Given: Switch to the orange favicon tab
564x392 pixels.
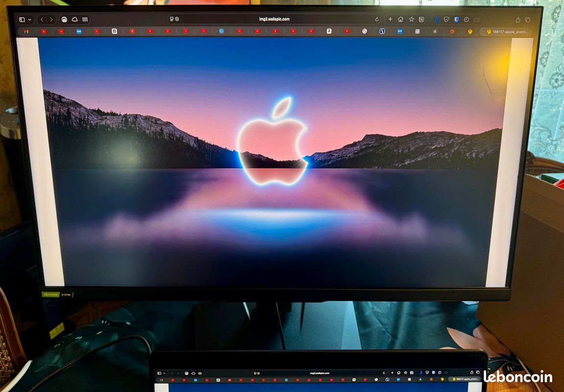Looking at the screenshot, I should tap(452, 32).
